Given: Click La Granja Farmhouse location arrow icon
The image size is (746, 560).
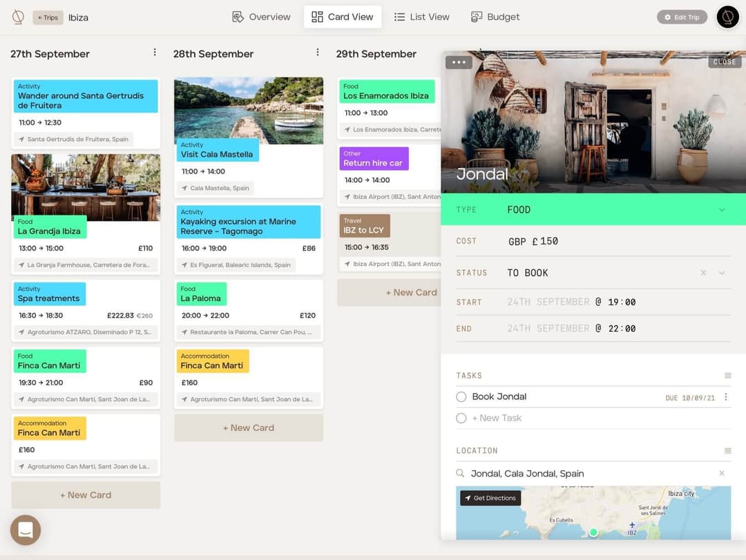Looking at the screenshot, I should click(21, 265).
